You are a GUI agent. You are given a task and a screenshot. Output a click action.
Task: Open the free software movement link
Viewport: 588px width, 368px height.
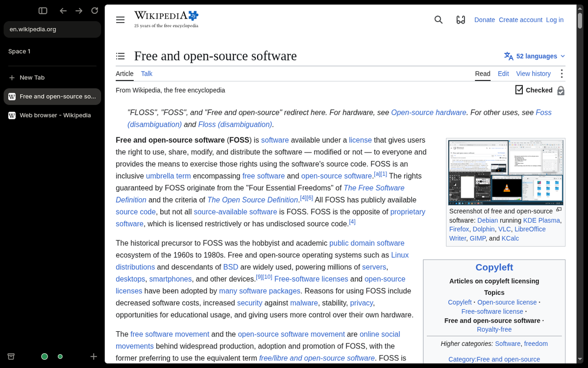point(170,334)
